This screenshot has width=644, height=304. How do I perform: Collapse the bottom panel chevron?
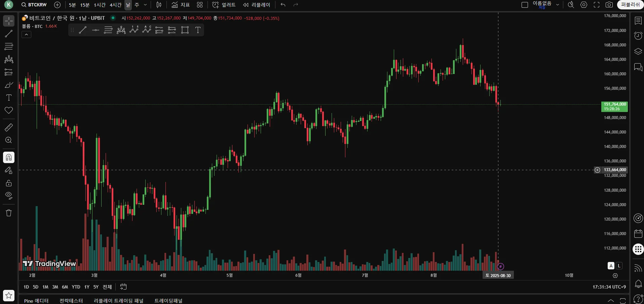(611, 300)
